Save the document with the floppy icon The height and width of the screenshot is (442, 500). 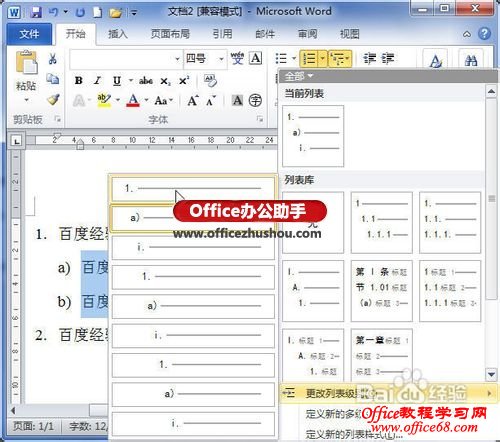pos(36,12)
